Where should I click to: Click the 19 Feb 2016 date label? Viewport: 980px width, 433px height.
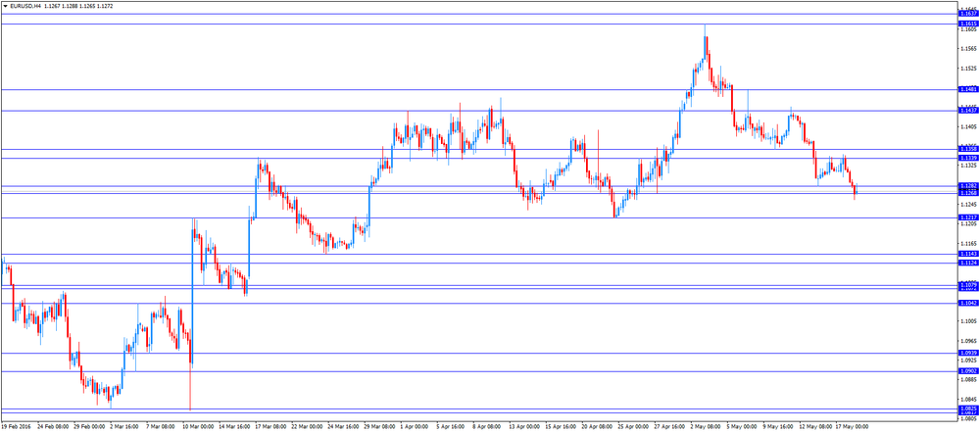[15, 427]
